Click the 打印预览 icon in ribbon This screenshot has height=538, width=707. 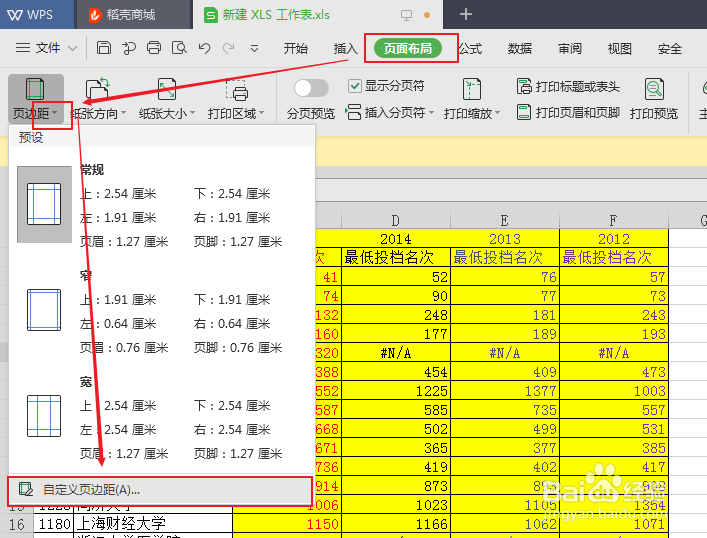point(654,89)
